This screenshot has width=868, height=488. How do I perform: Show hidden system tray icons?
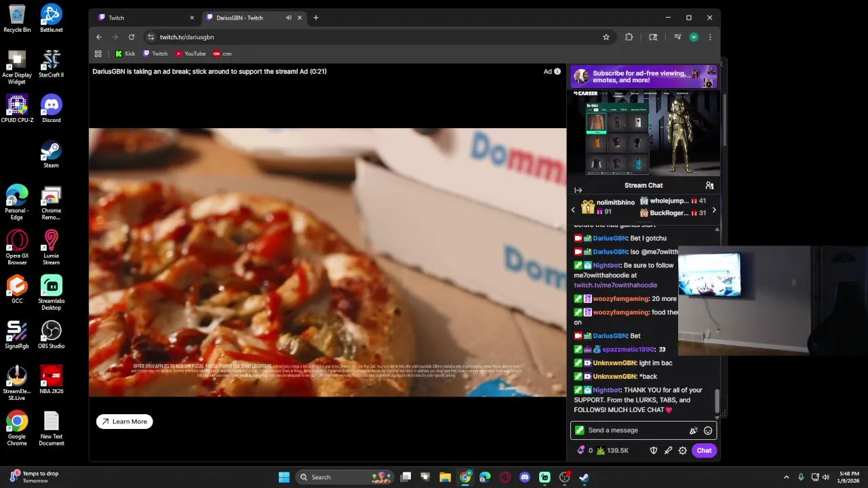click(787, 477)
